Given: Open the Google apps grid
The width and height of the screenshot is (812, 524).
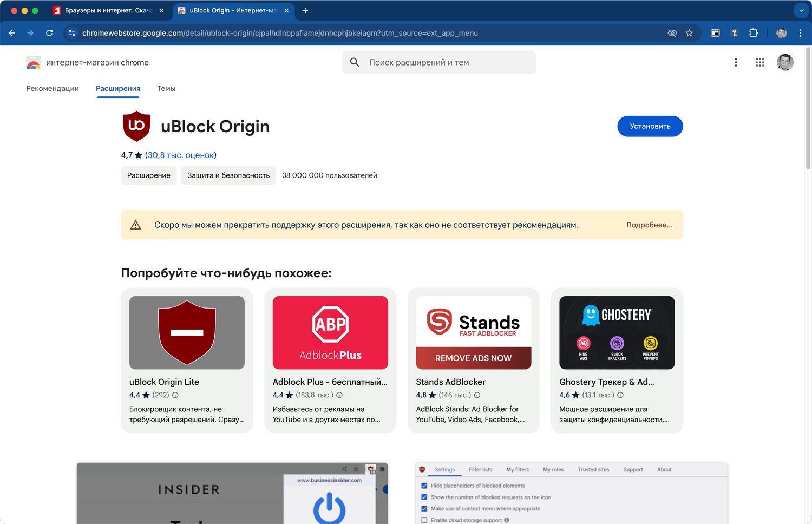Looking at the screenshot, I should [760, 62].
